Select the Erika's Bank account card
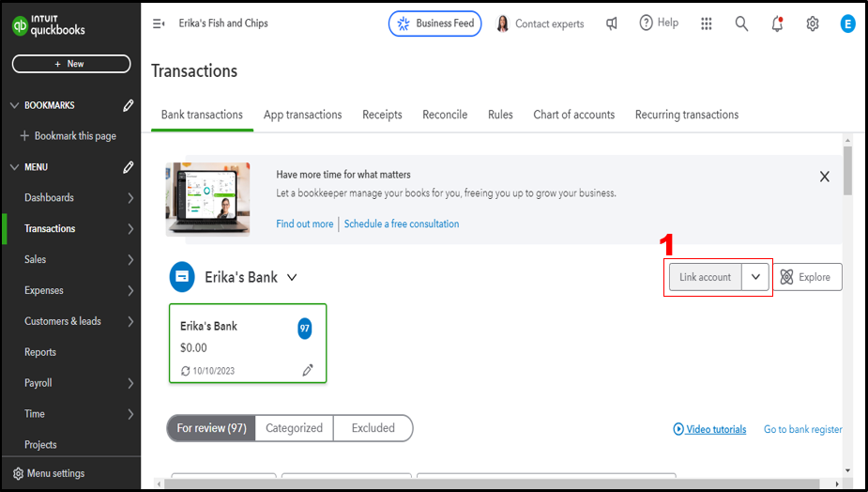The image size is (868, 492). click(248, 344)
